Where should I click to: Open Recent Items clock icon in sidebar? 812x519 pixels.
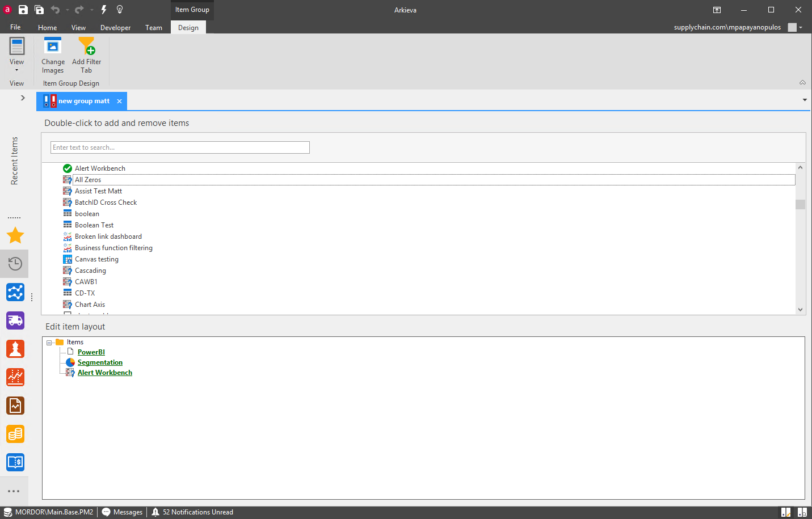(x=15, y=264)
